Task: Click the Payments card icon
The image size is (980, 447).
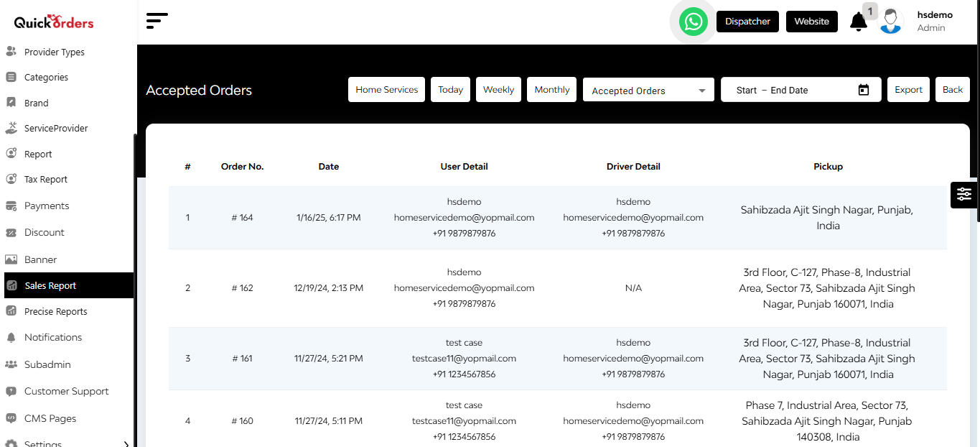Action: pos(11,206)
